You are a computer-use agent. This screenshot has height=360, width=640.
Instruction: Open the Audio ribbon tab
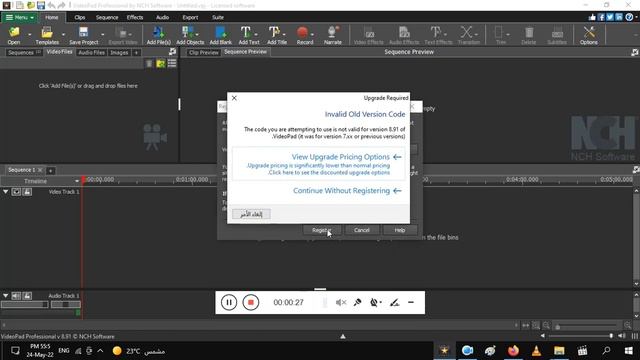[162, 17]
